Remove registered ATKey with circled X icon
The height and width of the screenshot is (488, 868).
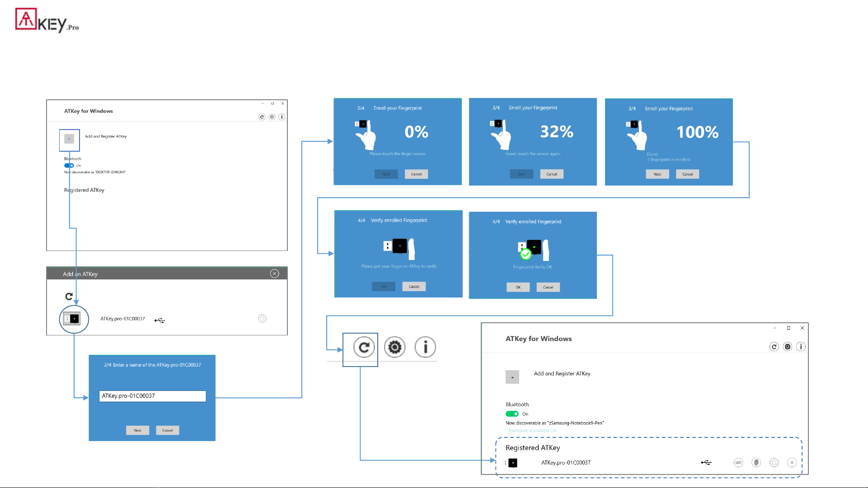pyautogui.click(x=792, y=463)
